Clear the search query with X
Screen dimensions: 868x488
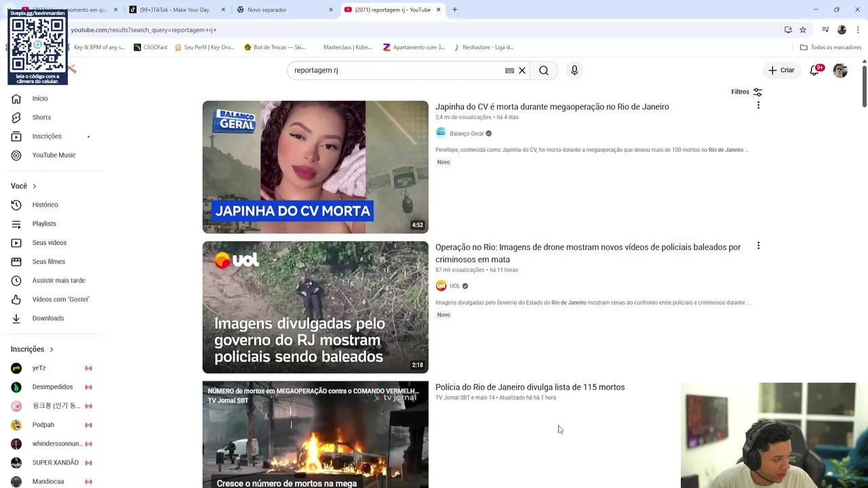[522, 70]
